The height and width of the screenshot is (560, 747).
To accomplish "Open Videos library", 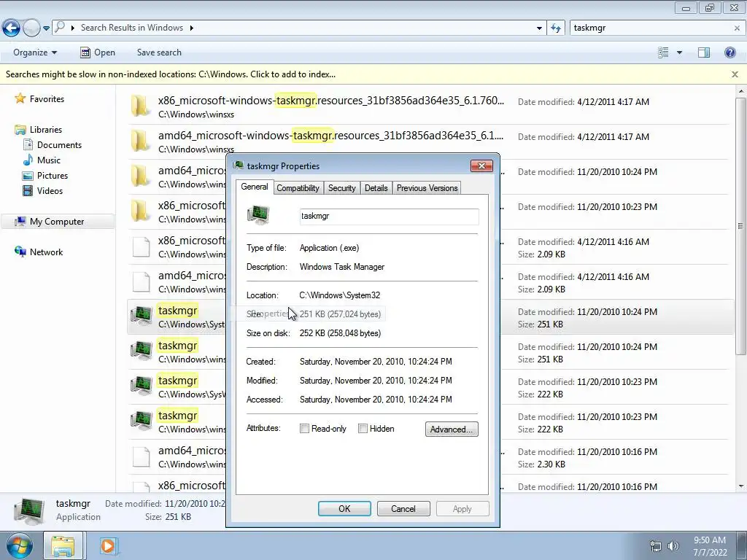I will point(50,190).
